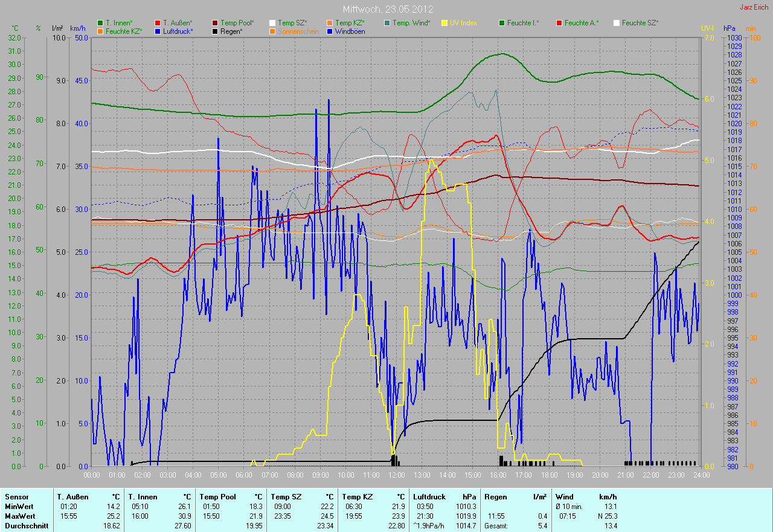Click the 18:00 time axis label

tap(548, 475)
